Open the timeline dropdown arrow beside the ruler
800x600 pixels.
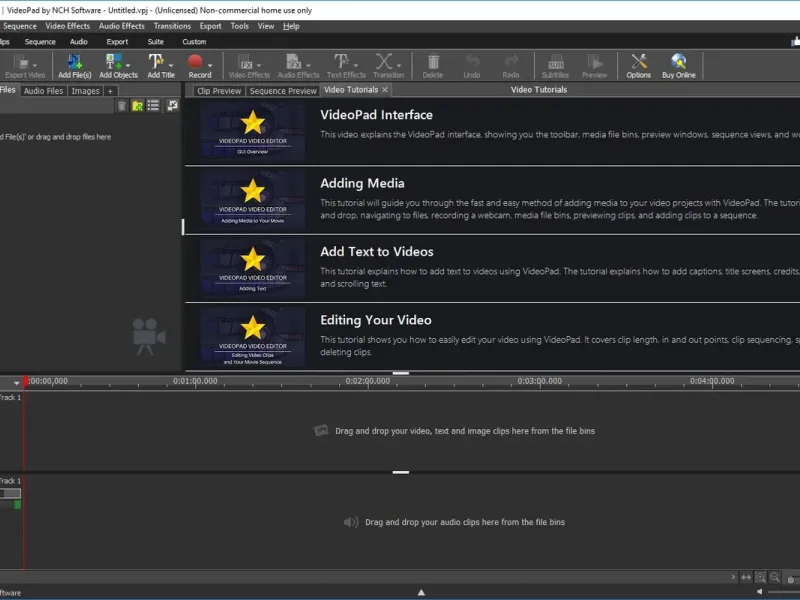(16, 383)
